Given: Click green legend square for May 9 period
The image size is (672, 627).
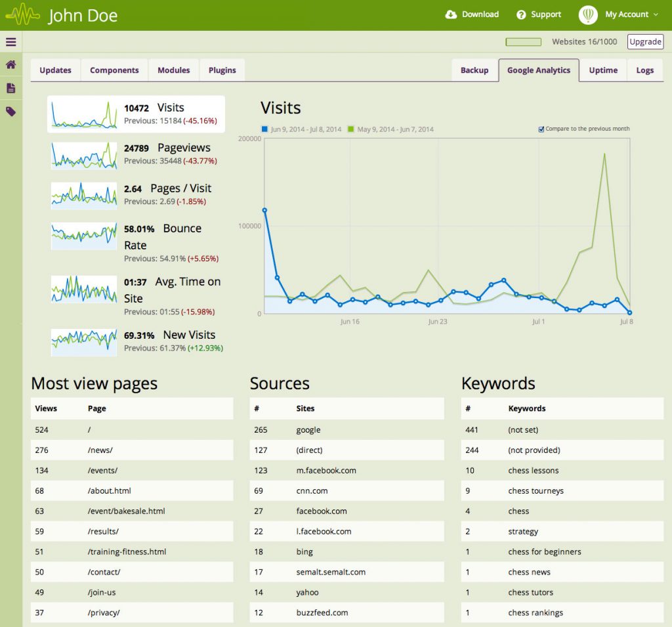Looking at the screenshot, I should 351,129.
